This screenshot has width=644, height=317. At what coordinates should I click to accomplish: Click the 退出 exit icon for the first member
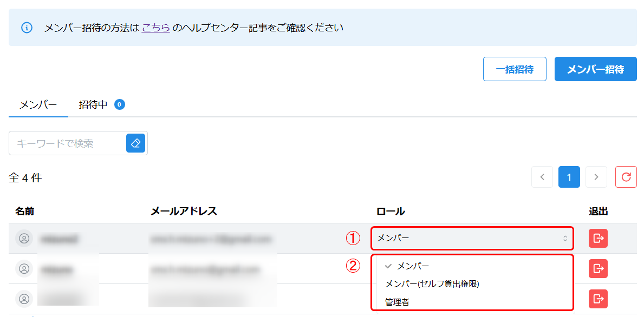pyautogui.click(x=598, y=238)
